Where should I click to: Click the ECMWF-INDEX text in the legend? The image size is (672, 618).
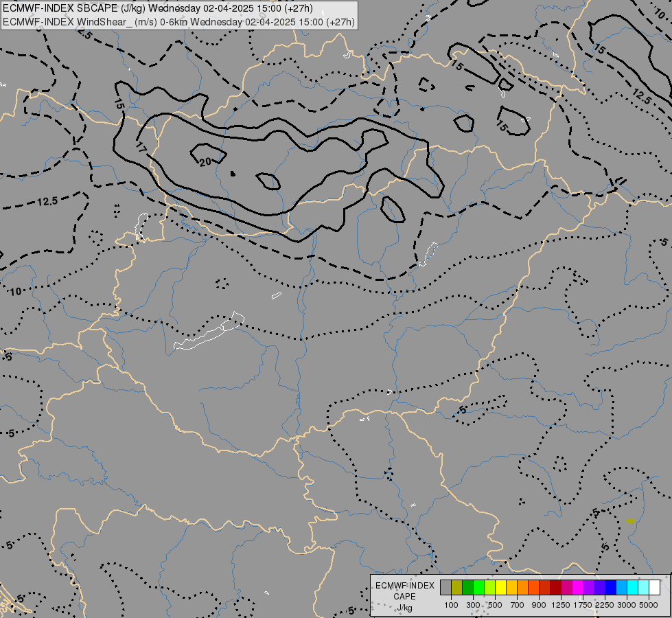404,586
